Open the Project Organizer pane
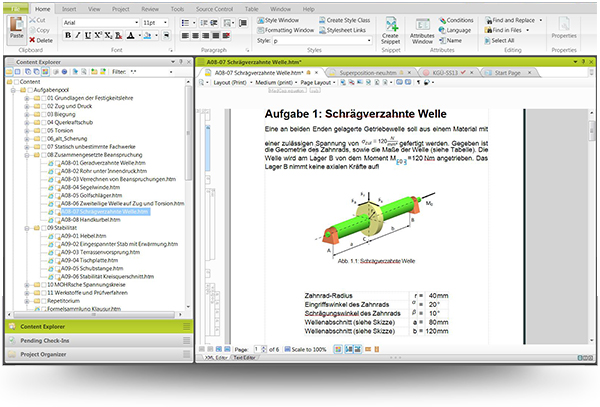Image resolution: width=600 pixels, height=407 pixels. [99, 354]
